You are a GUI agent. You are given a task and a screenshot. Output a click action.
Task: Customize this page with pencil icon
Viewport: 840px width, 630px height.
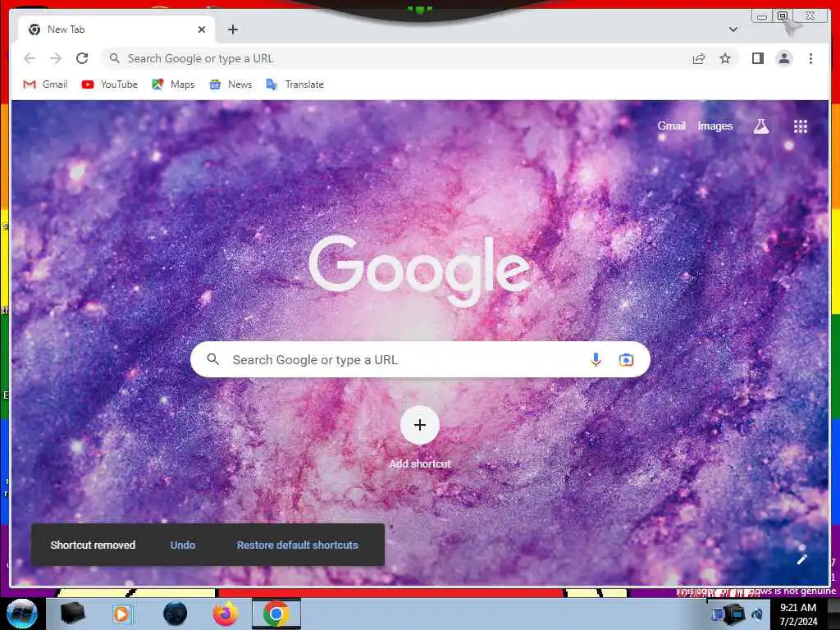tap(802, 559)
